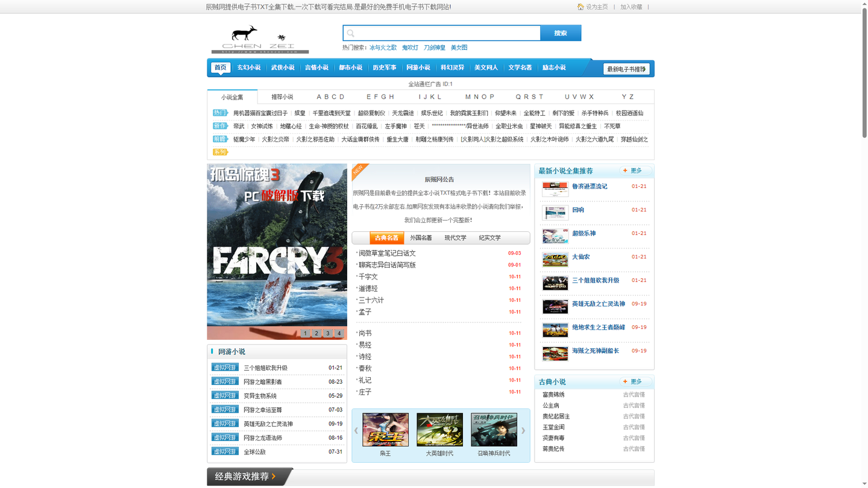Open the 言情小说 navigation item
Screen dimensions: 868x488
click(x=316, y=67)
